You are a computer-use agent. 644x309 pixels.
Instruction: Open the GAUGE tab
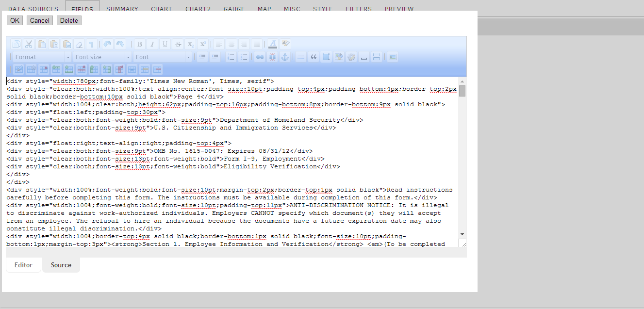pyautogui.click(x=234, y=9)
